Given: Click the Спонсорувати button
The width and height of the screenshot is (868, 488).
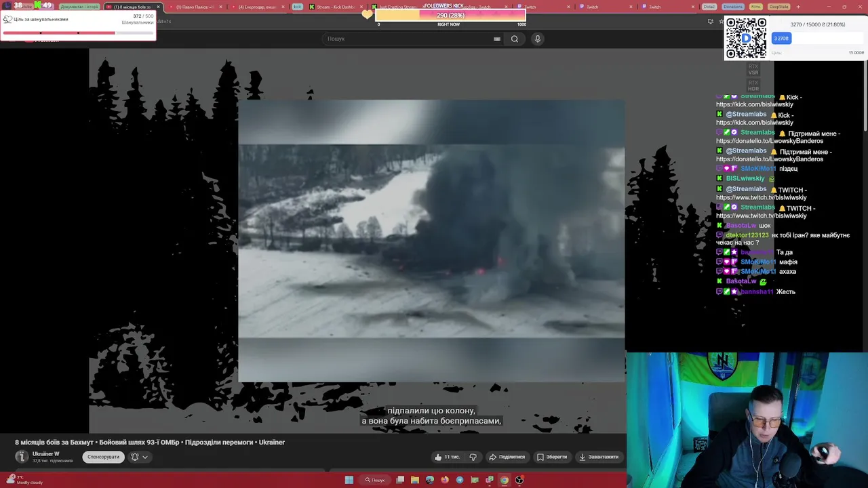Looking at the screenshot, I should [103, 457].
